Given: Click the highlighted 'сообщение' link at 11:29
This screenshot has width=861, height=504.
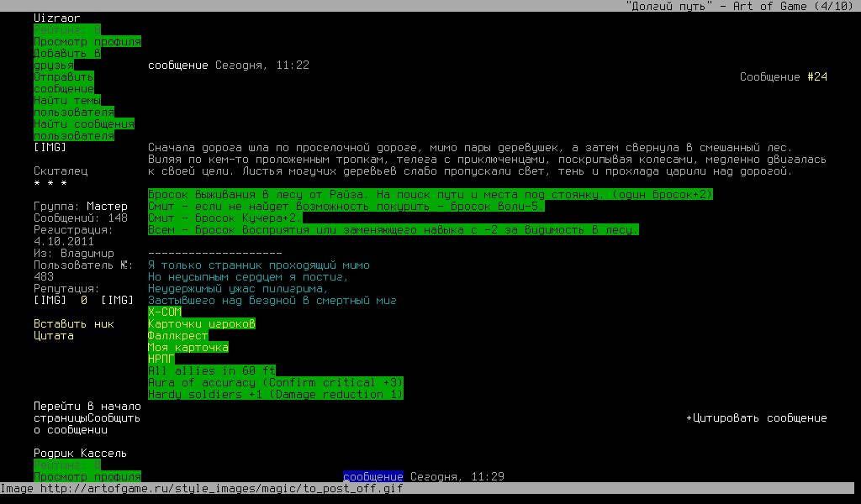Looking at the screenshot, I should pos(372,477).
